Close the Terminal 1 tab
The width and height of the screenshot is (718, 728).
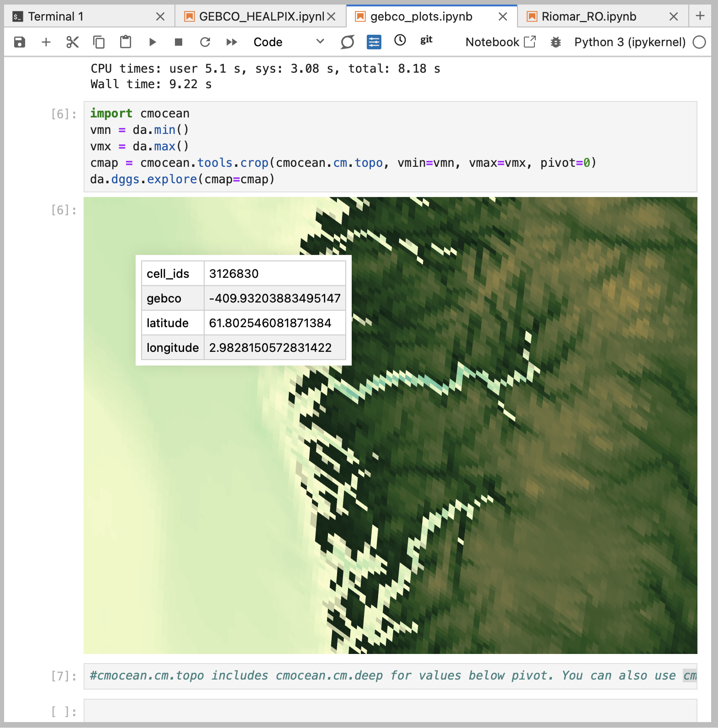click(160, 17)
